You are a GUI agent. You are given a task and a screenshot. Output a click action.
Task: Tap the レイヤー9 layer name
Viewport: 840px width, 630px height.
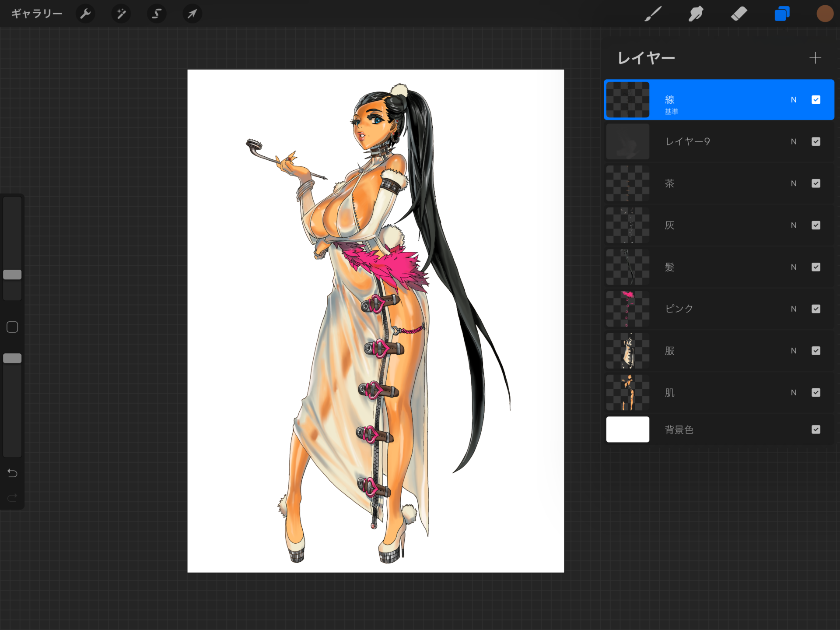point(687,141)
